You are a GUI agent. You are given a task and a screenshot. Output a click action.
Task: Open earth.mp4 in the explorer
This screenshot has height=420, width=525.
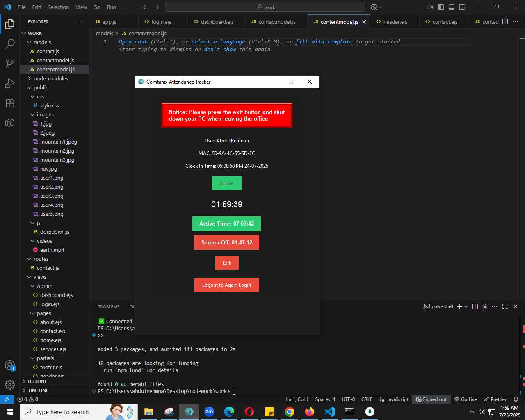(x=55, y=250)
